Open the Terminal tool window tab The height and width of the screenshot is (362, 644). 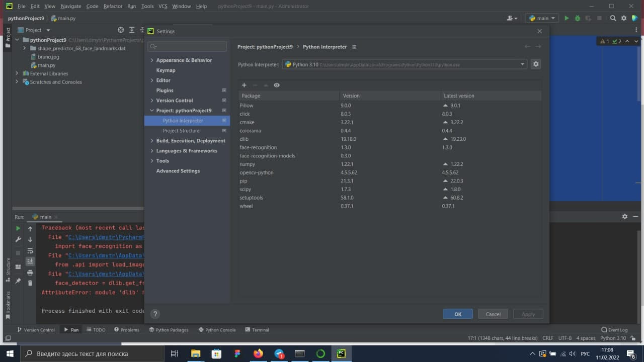pos(257,330)
